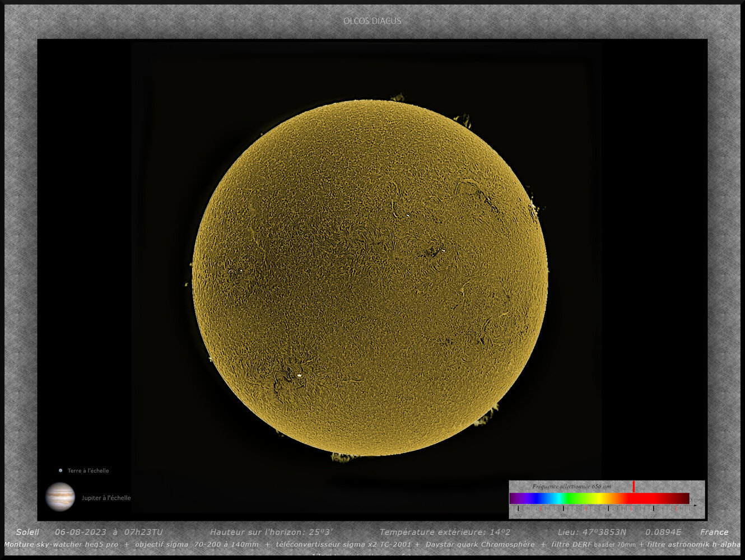Image resolution: width=745 pixels, height=560 pixels.
Task: Click the prominence on the Sun's right limb
Action: pyautogui.click(x=533, y=208)
